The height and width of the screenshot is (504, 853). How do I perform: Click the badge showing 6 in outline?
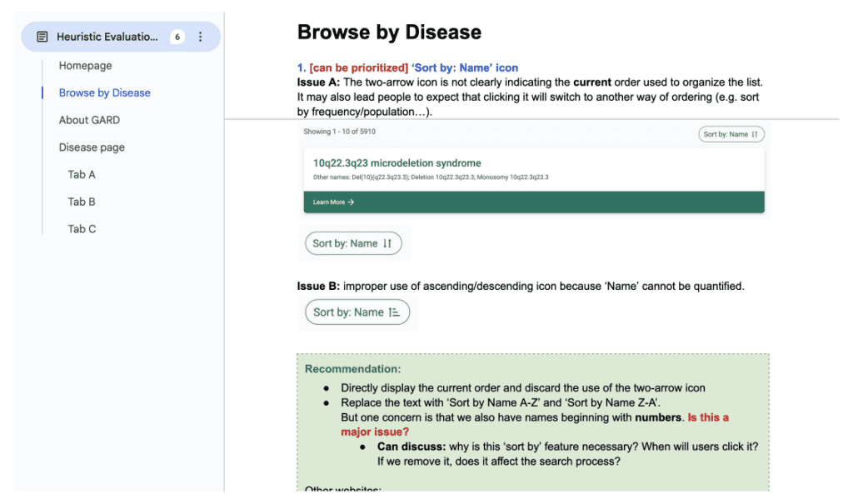[x=177, y=37]
